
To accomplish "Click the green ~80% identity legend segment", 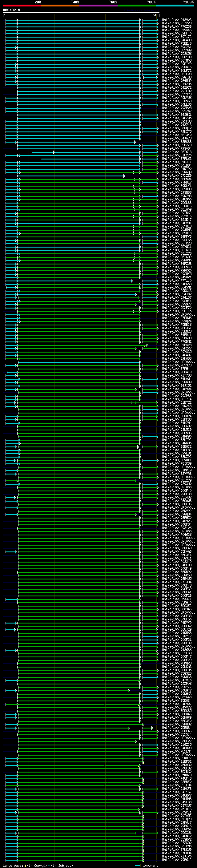I will [x=137, y=6].
